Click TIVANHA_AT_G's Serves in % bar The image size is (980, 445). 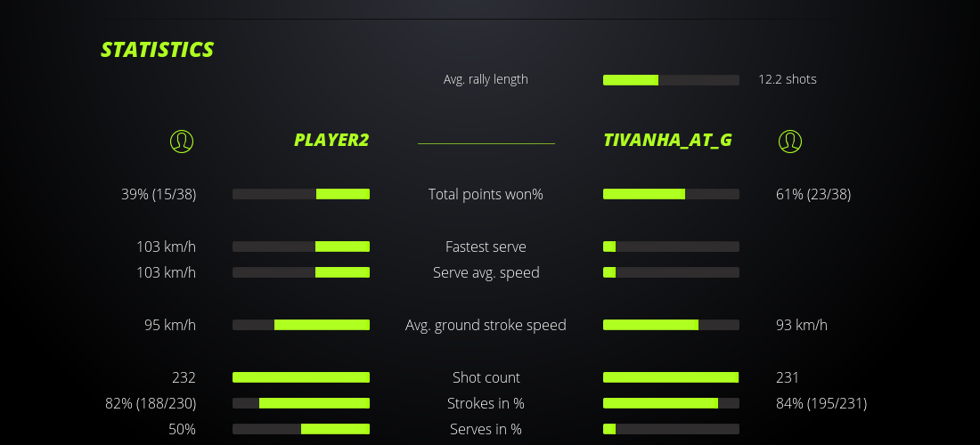pos(671,429)
